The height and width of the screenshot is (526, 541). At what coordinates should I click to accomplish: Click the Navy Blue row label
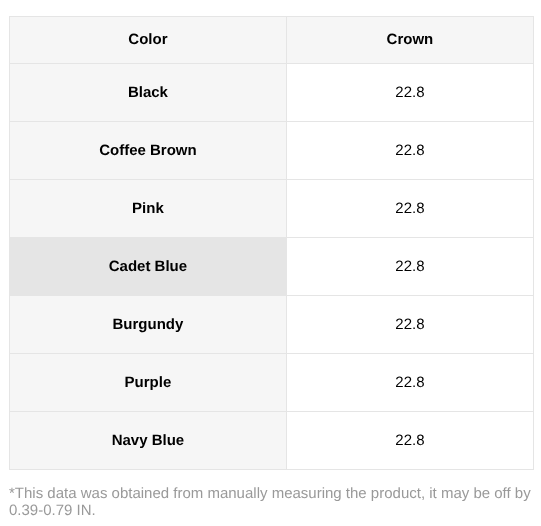coord(148,440)
